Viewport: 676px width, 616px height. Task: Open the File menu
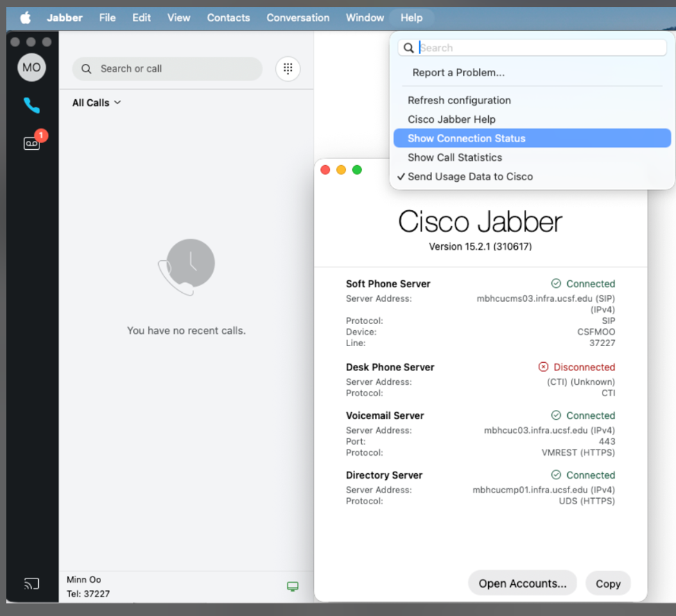[x=107, y=17]
